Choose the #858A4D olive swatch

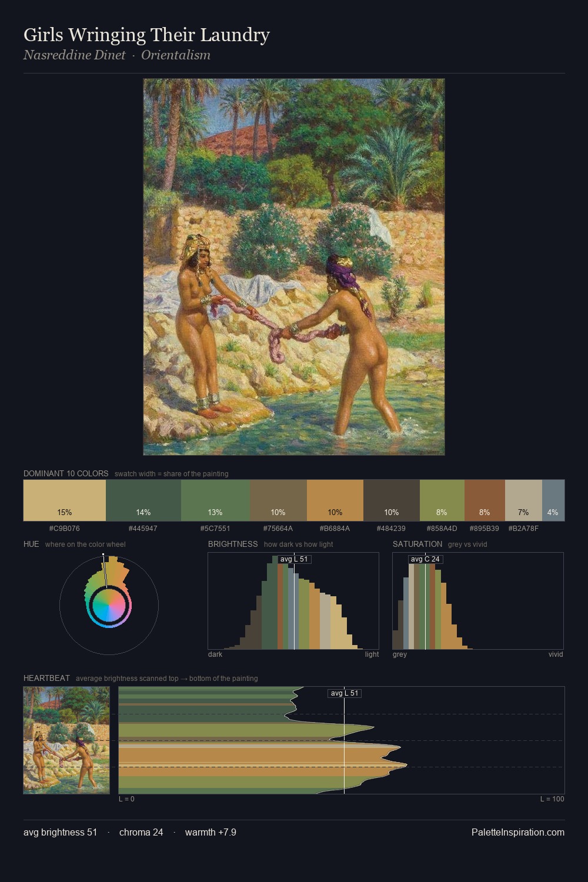point(442,500)
